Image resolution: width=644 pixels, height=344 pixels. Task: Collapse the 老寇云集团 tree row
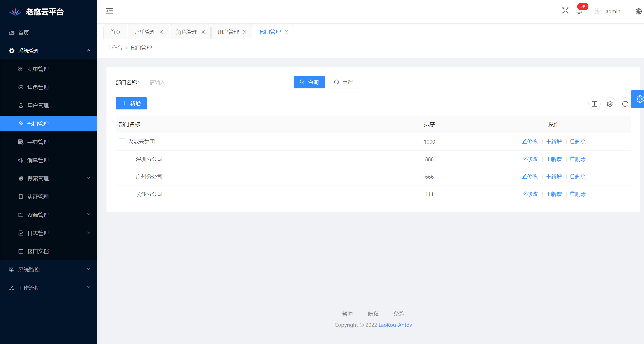pyautogui.click(x=122, y=142)
